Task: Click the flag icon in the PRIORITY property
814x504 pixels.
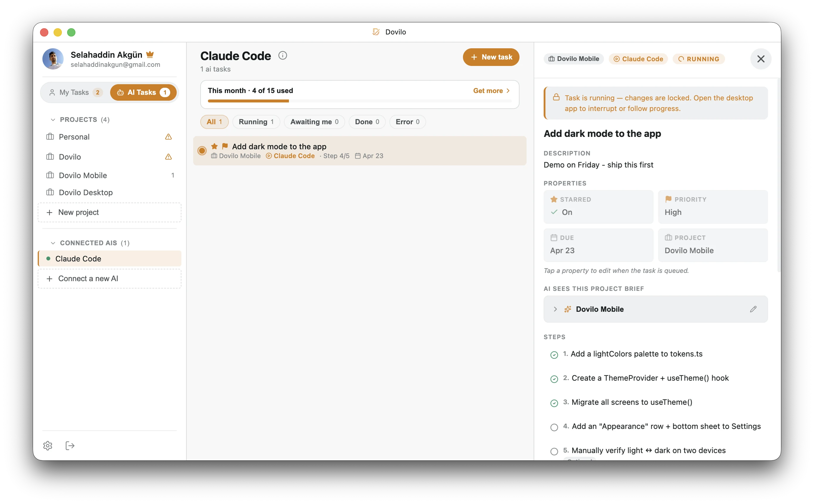Action: tap(668, 199)
